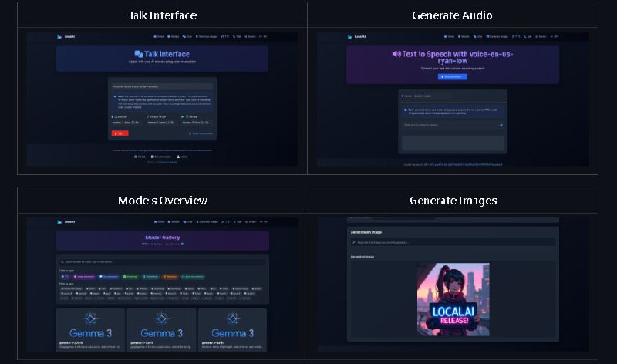This screenshot has height=364, width=617.
Task: Click Reset conversation link in Talk Interface
Action: point(201,133)
